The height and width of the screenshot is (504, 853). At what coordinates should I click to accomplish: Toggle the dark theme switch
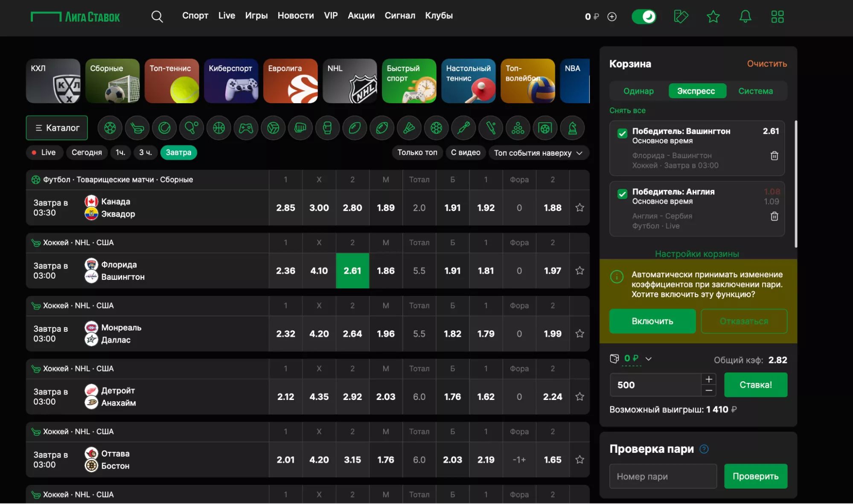coord(643,17)
